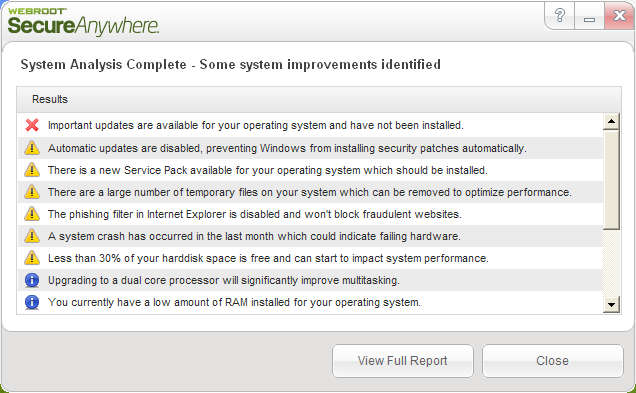The width and height of the screenshot is (636, 393).
Task: Click warning icon for harddisk space result
Action: [32, 258]
